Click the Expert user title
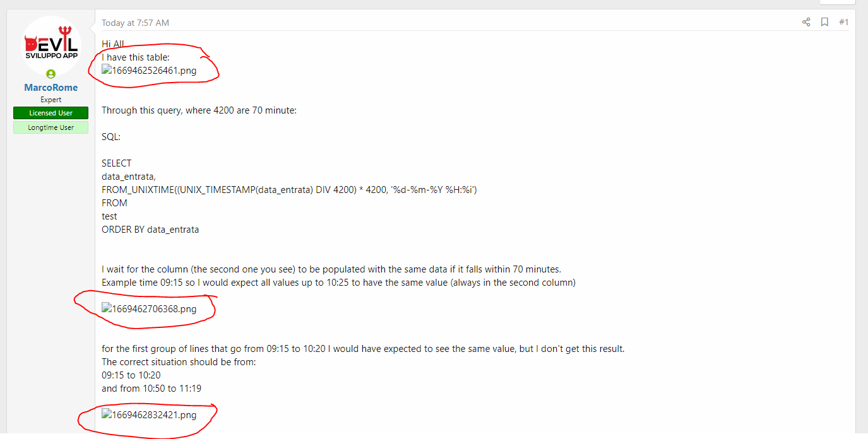 51,100
